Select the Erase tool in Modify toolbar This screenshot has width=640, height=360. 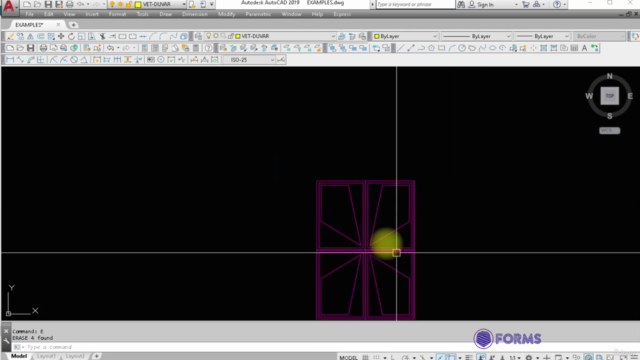[10, 36]
